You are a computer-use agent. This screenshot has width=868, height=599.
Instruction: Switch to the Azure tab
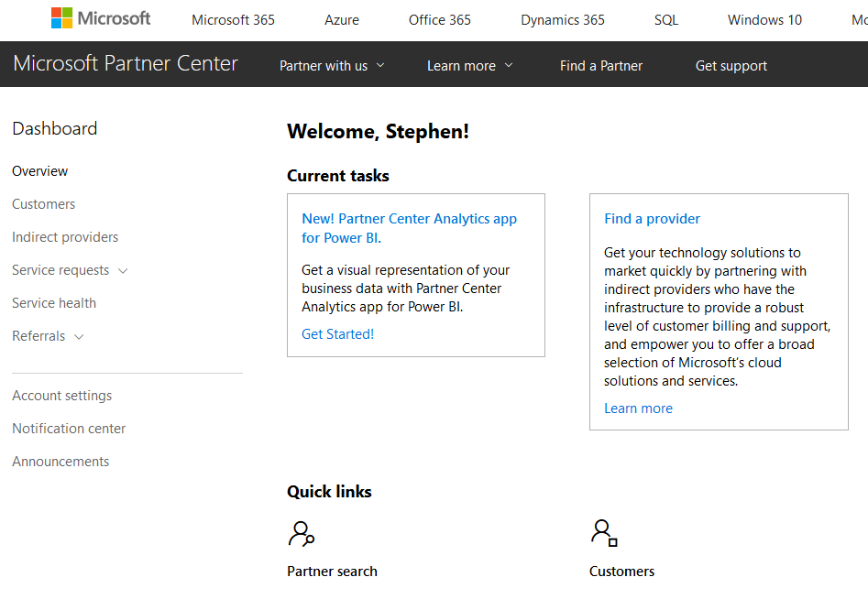(341, 19)
